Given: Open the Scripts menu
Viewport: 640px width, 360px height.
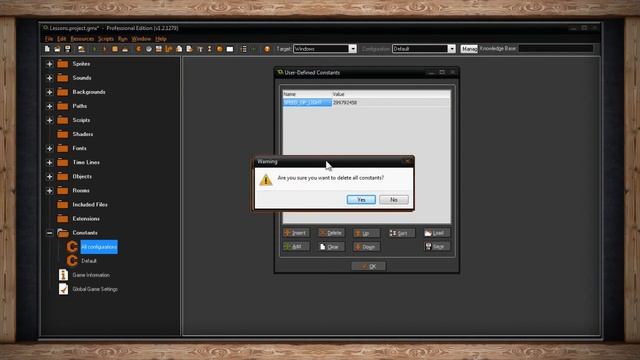Looking at the screenshot, I should (x=106, y=39).
